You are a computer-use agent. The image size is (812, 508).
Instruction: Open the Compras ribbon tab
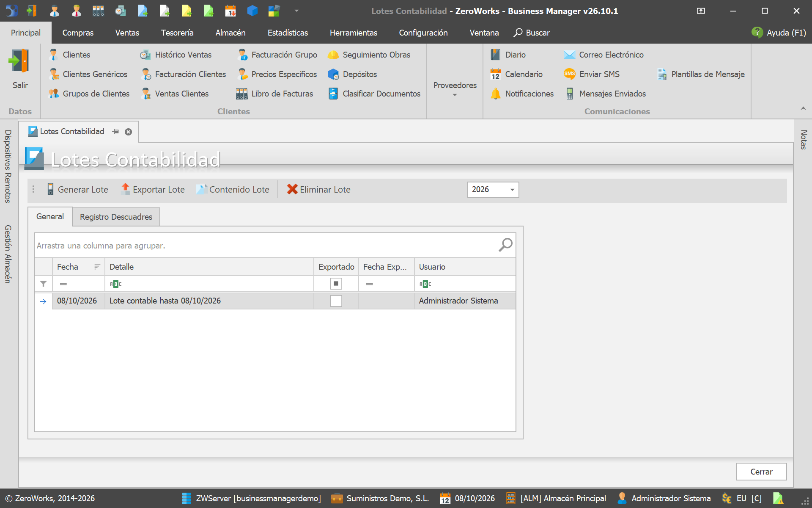[78, 33]
